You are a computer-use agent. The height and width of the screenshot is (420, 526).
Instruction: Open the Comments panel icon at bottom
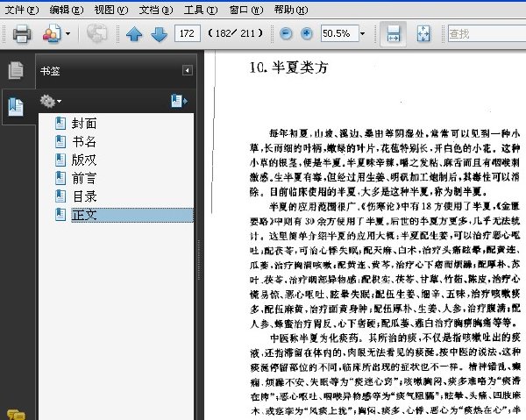coord(16,415)
